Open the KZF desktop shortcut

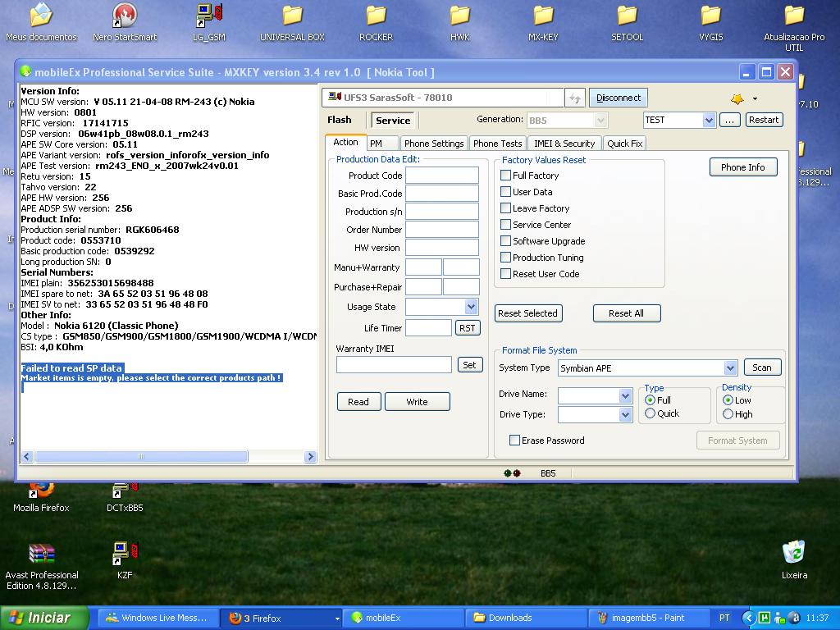point(125,554)
